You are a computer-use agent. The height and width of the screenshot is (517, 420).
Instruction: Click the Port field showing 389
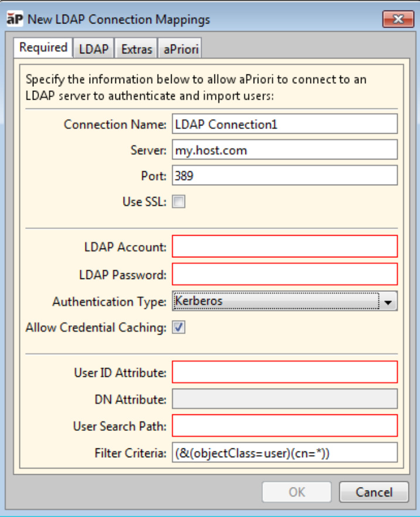point(285,175)
